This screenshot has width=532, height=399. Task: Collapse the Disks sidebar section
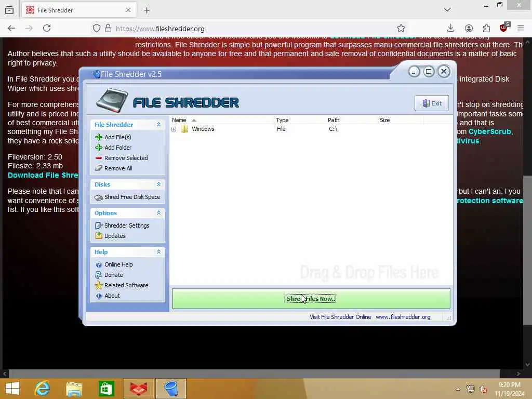158,184
